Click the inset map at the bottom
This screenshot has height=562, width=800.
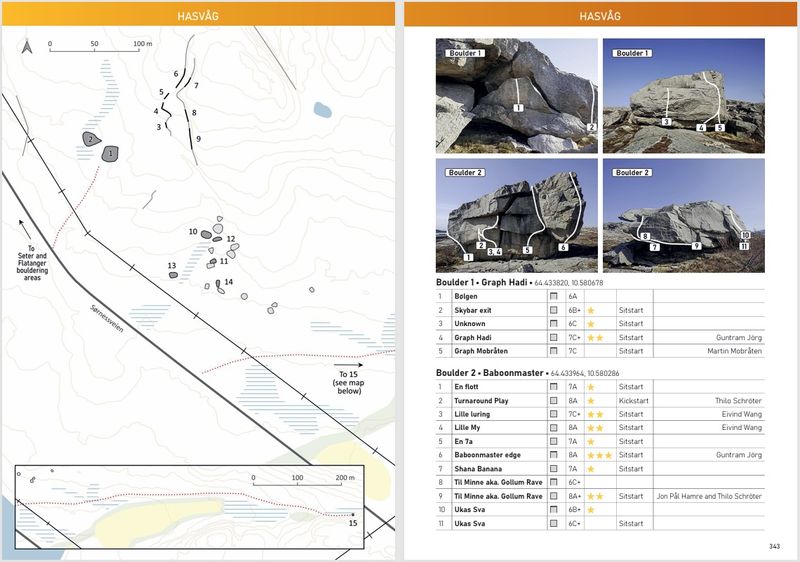click(x=189, y=507)
